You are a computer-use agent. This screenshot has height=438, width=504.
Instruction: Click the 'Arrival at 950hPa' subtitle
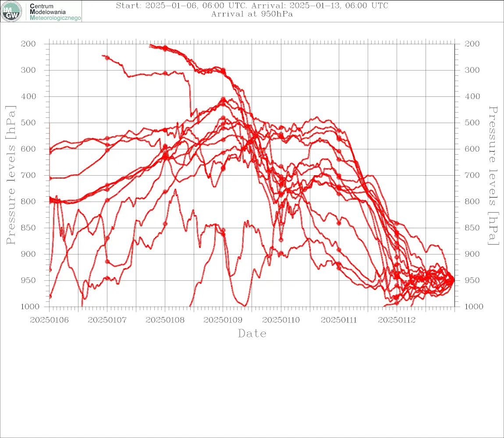252,14
